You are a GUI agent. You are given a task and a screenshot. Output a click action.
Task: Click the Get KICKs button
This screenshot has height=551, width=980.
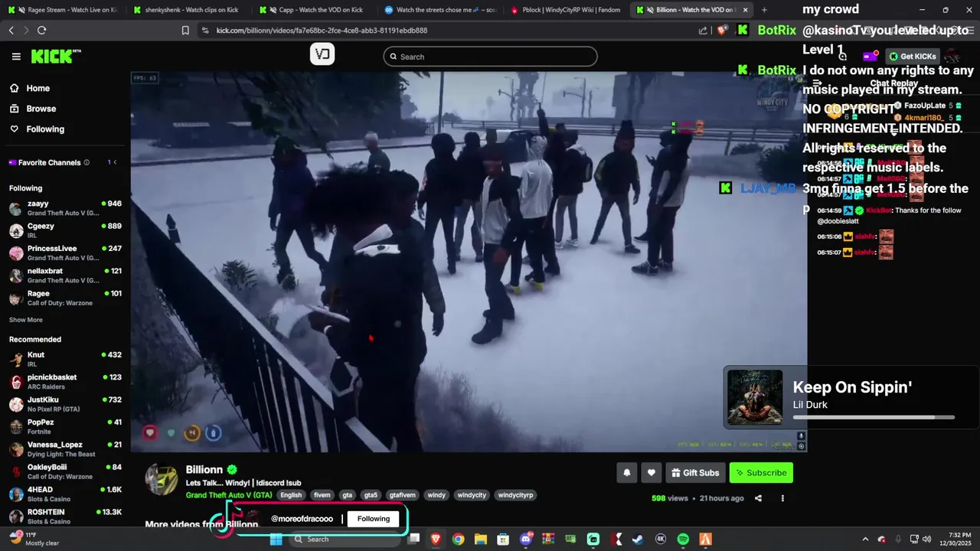913,57
